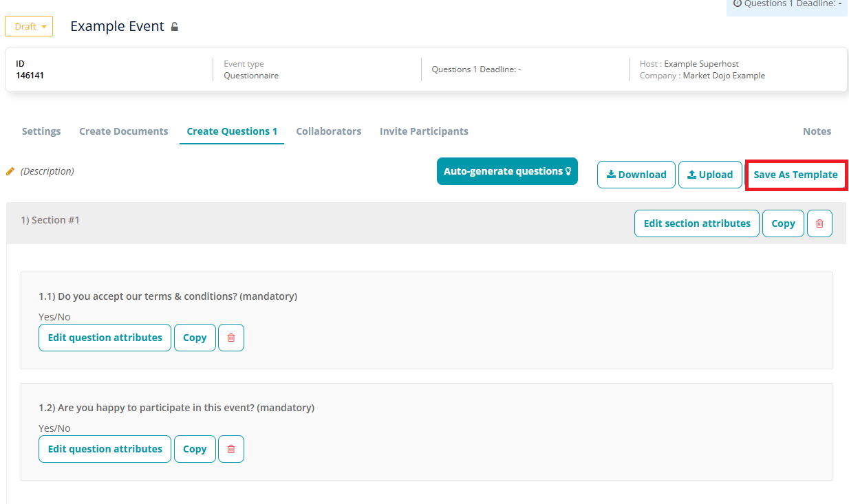Copy question 1.2

click(195, 449)
